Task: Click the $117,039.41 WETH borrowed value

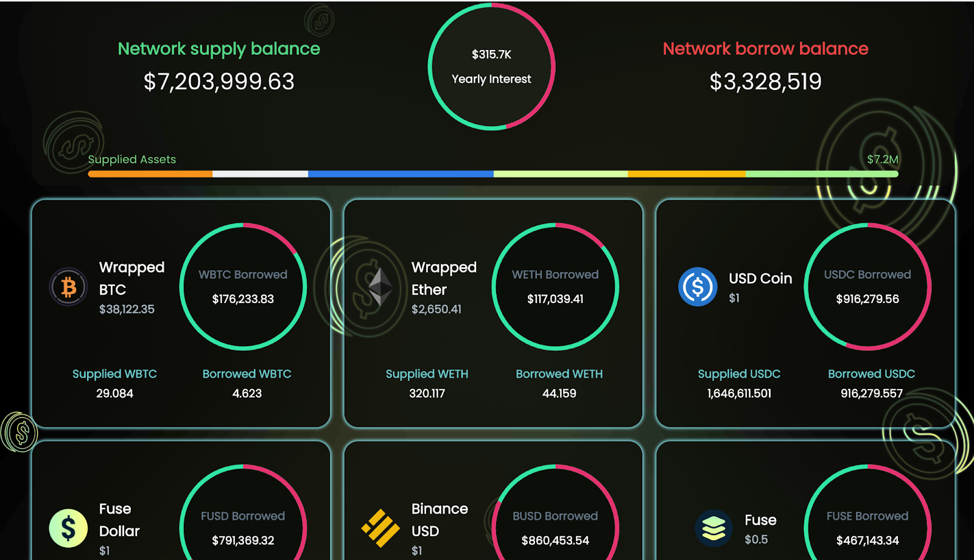Action: 555,299
